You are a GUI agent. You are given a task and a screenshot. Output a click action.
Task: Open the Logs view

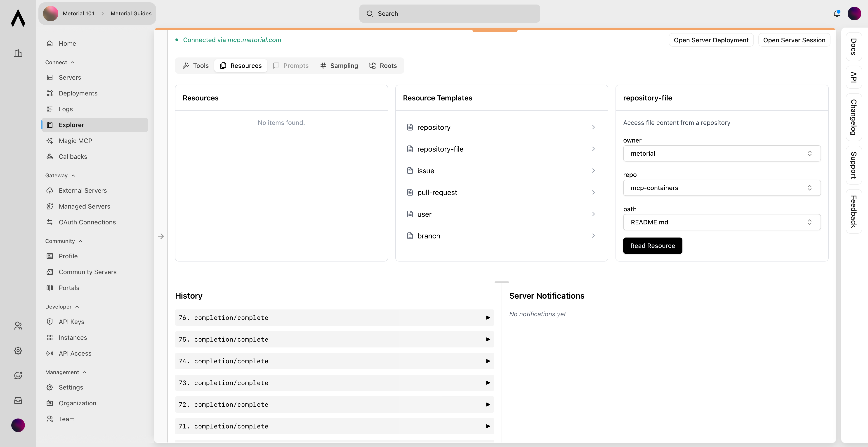[66, 109]
